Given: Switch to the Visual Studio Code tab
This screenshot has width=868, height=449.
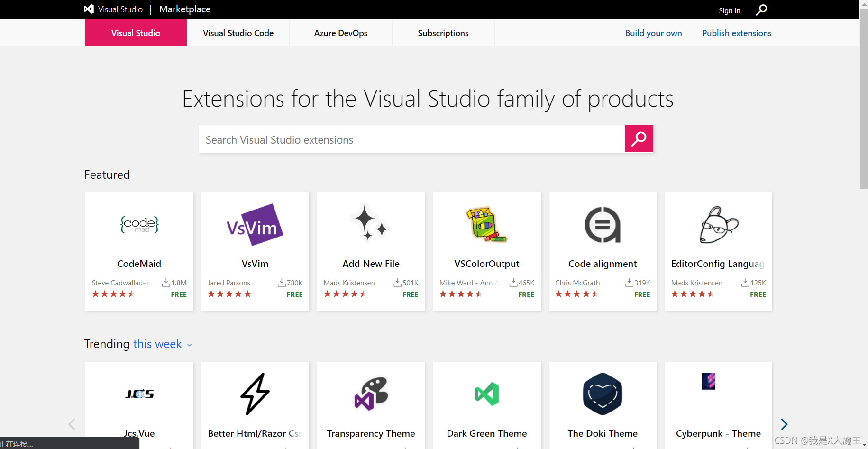Looking at the screenshot, I should click(x=238, y=33).
